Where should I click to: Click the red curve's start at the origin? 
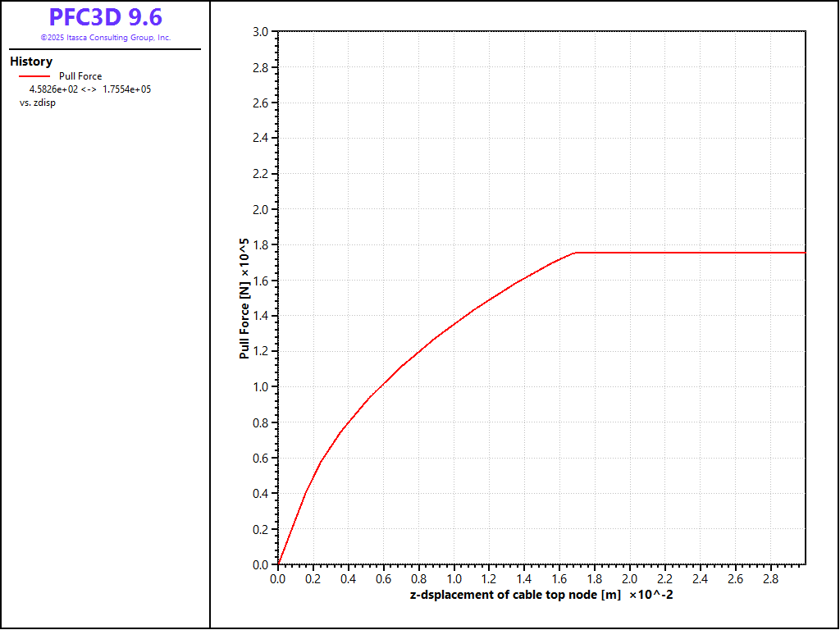click(x=279, y=564)
